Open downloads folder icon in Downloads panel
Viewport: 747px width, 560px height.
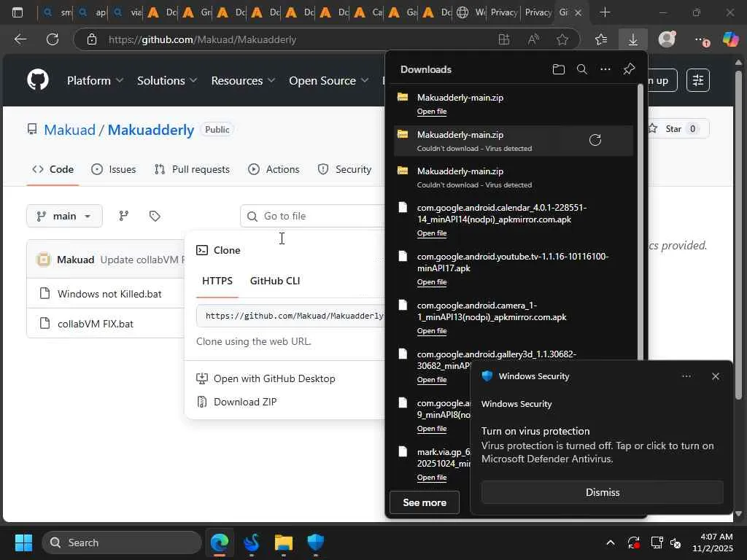(558, 69)
